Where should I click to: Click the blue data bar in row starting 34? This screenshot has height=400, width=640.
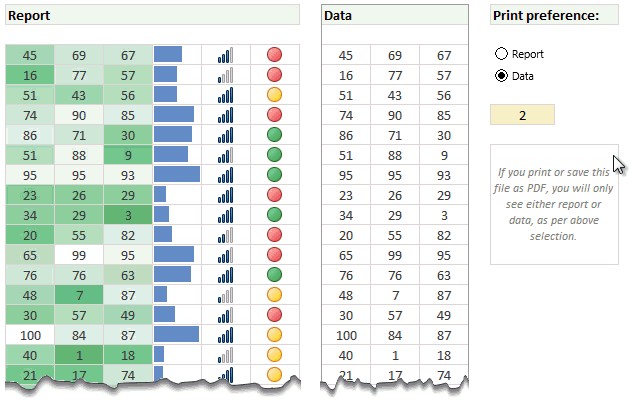tap(161, 214)
